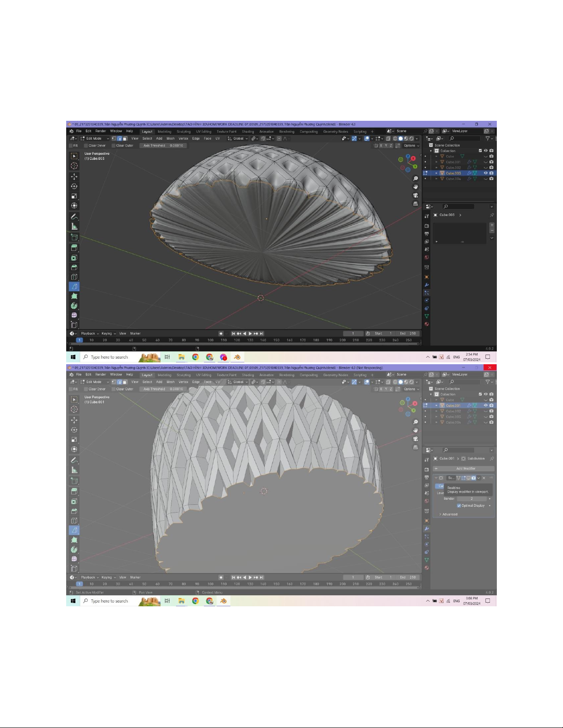Toggle Subdivision modifier render camera icon
Viewport: 563px width, 728px height.
point(473,478)
